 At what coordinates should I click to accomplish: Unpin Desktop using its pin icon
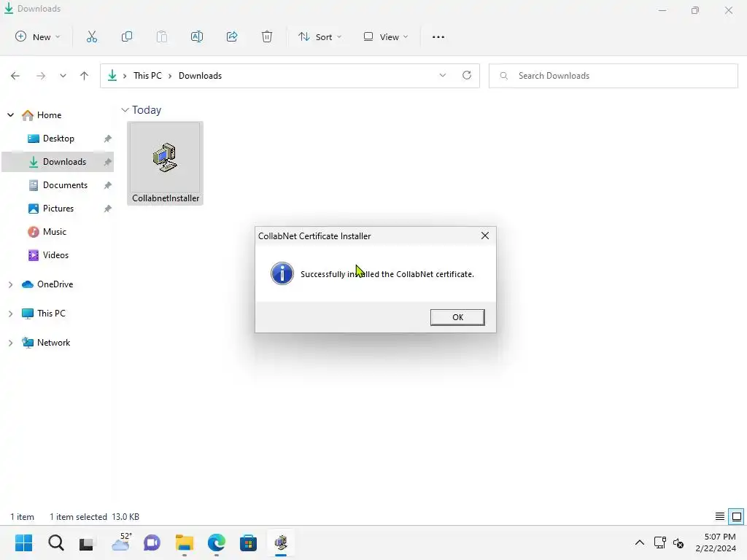coord(108,139)
